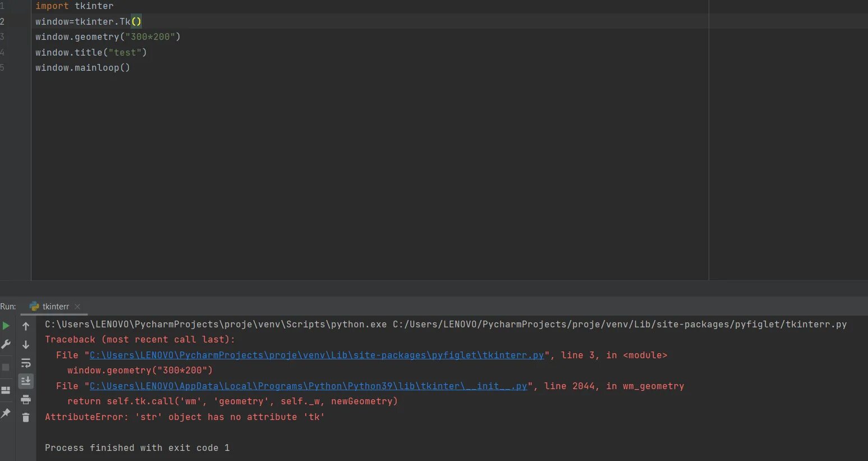Screen dimensions: 868x461
Task: Toggle scroll to end of output
Action: [26, 381]
